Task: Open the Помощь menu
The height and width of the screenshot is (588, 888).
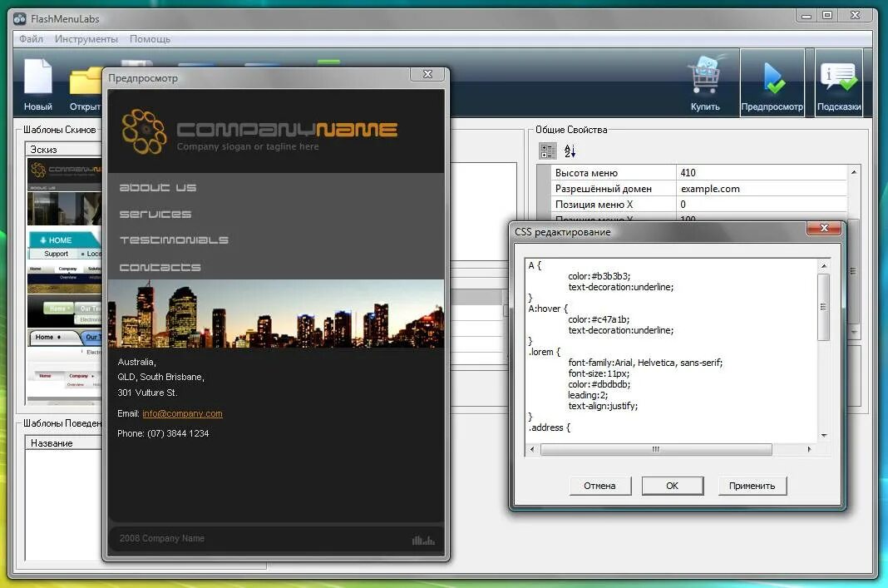Action: pos(150,39)
